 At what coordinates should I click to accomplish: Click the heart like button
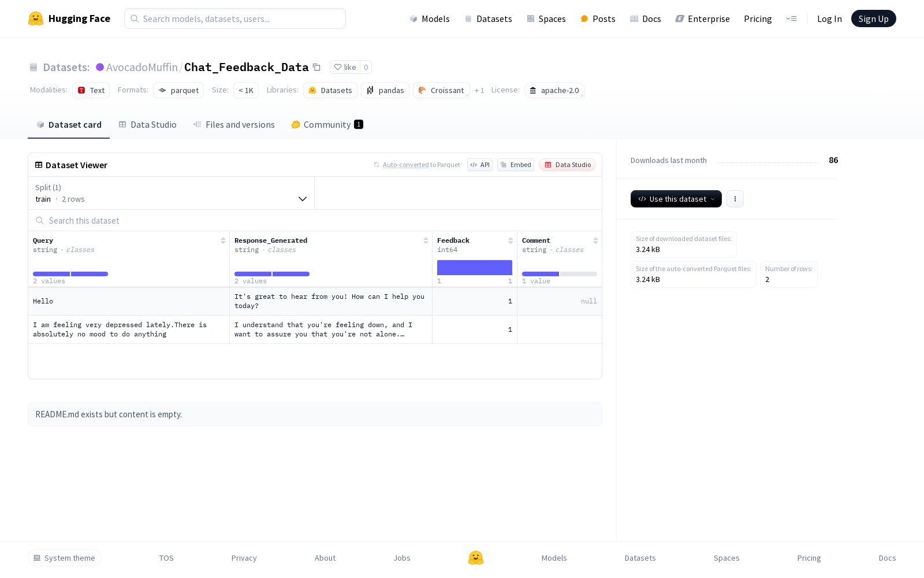345,67
